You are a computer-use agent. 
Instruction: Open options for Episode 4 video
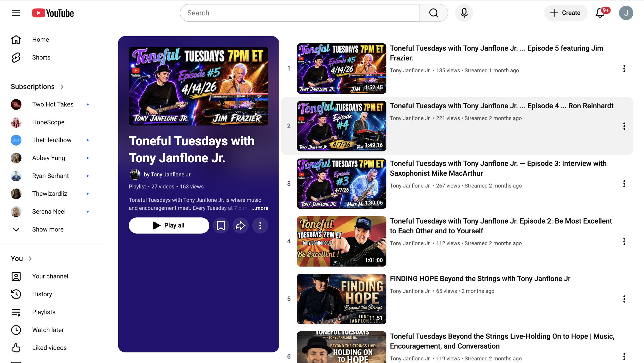coord(624,126)
